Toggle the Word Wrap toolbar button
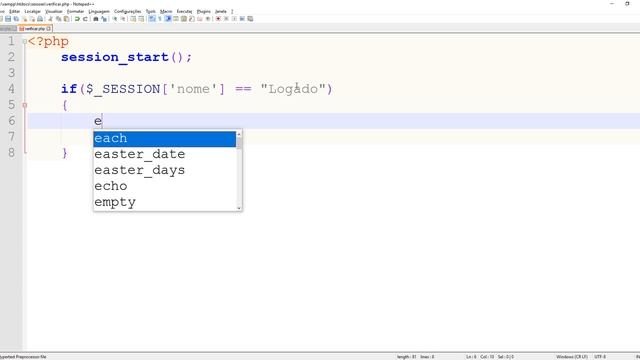Viewport: 640px width, 360px height. [151, 19]
